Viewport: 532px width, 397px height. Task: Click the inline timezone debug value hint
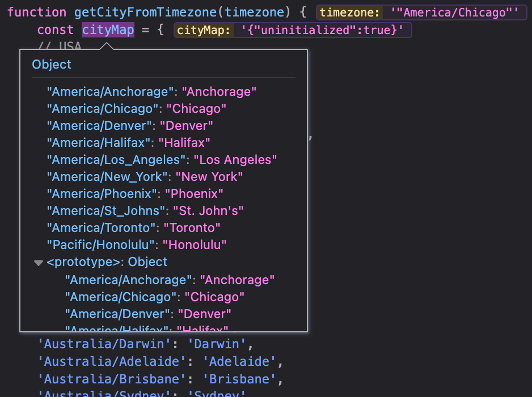tap(421, 12)
